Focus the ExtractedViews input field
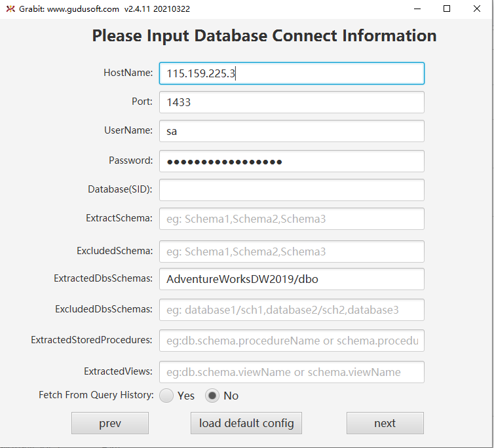The height and width of the screenshot is (448, 494). (292, 372)
